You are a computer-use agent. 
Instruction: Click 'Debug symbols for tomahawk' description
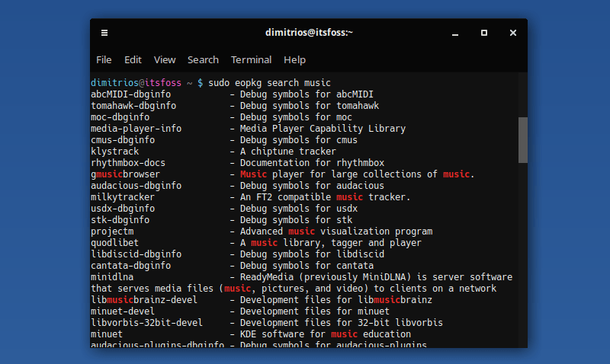(310, 106)
